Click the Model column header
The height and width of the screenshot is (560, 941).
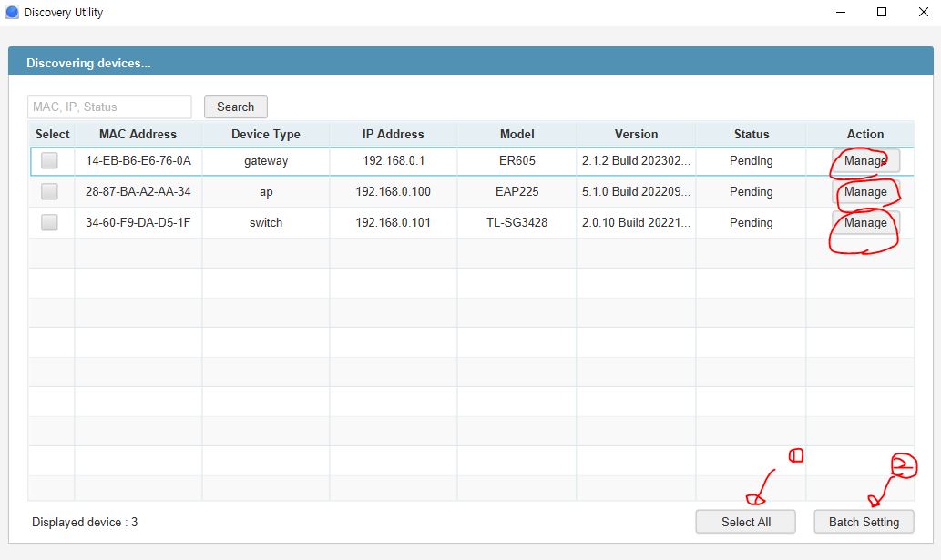tap(517, 134)
